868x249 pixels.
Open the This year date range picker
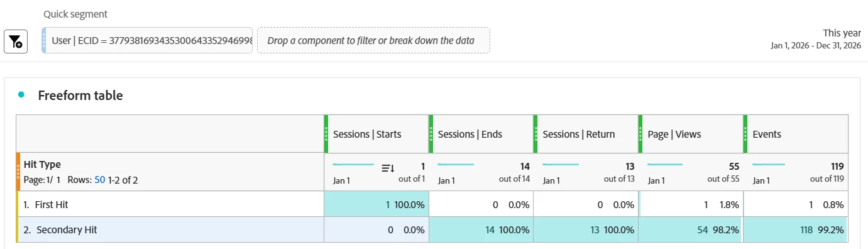click(x=816, y=39)
